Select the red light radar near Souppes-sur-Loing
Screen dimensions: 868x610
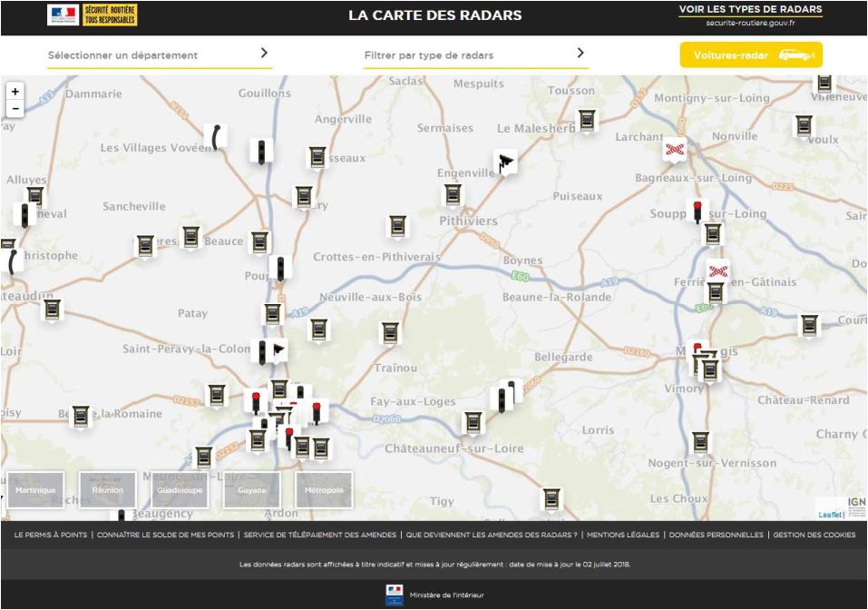pyautogui.click(x=697, y=212)
